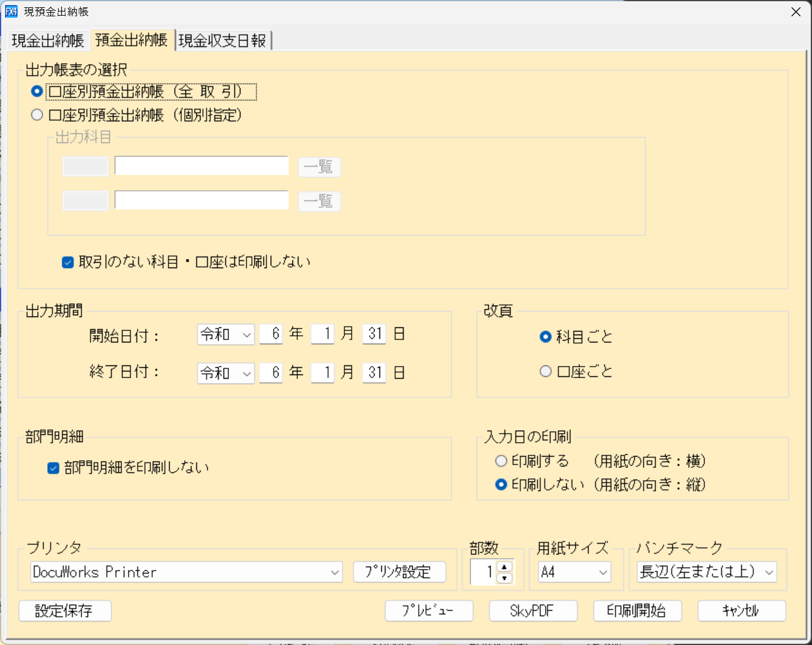The width and height of the screenshot is (812, 645).
Task: Select 印刷する for 入力日の印刷
Action: click(501, 461)
